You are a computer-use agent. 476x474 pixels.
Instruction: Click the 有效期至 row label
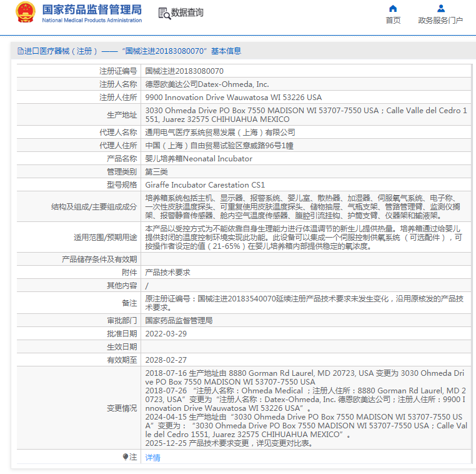(x=122, y=360)
